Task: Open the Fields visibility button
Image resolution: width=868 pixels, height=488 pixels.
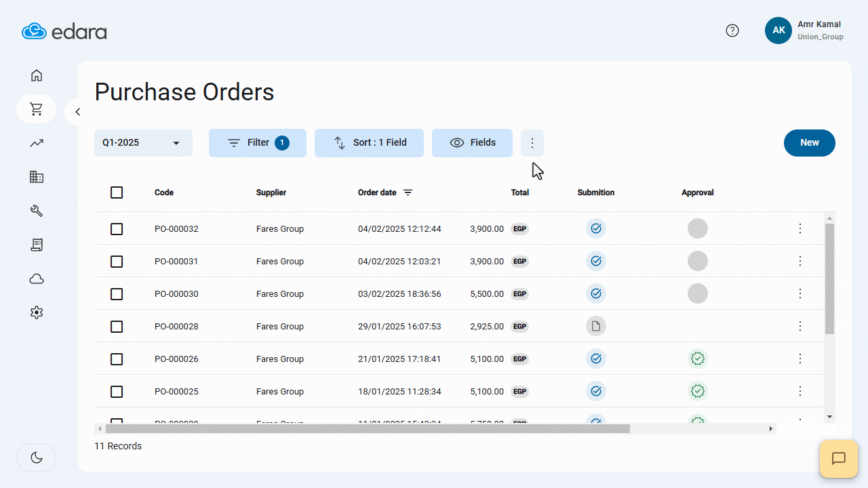Action: [x=472, y=143]
